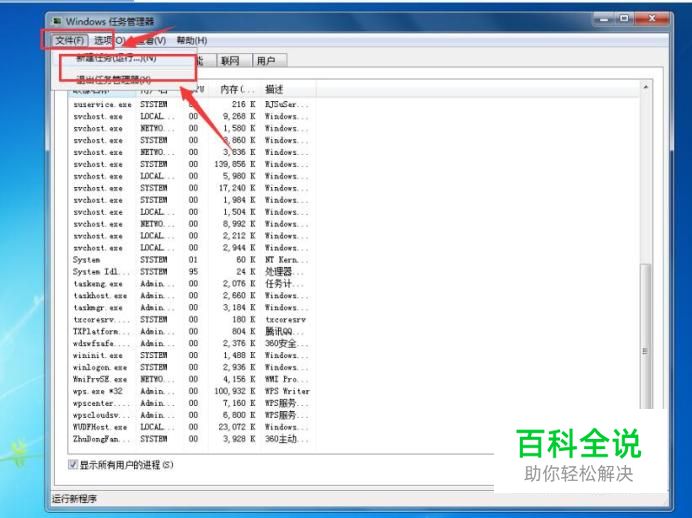Click the 腾讯QQ description cell
Screen dimensions: 692x518
point(284,331)
